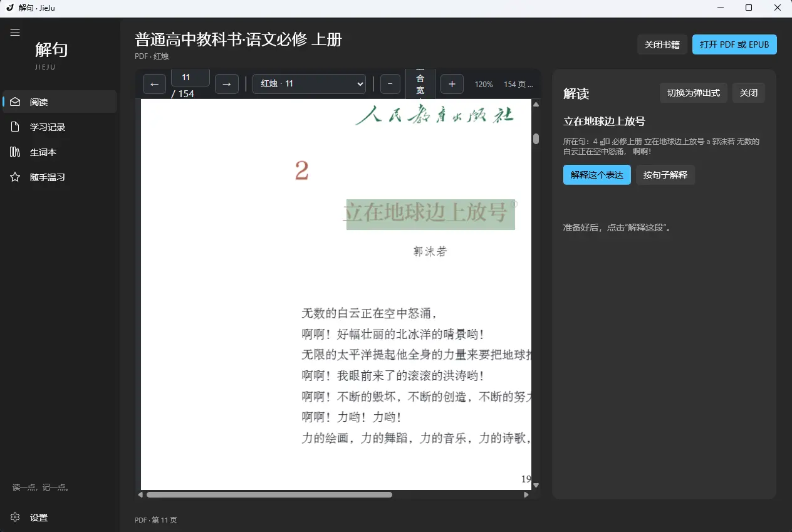
Task: Zoom in with the plus button
Action: (452, 84)
